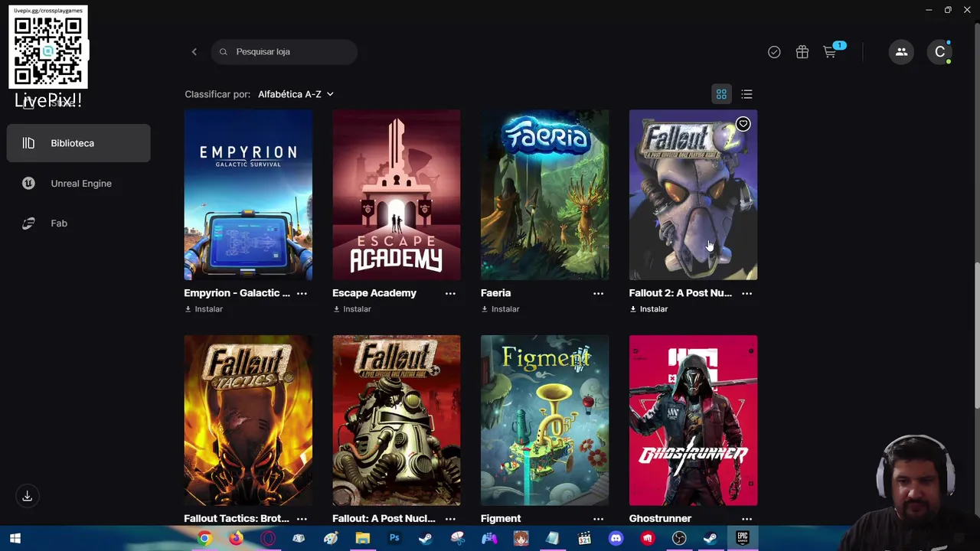Open the Paint palette app in taskbar
The image size is (980, 551).
(331, 539)
